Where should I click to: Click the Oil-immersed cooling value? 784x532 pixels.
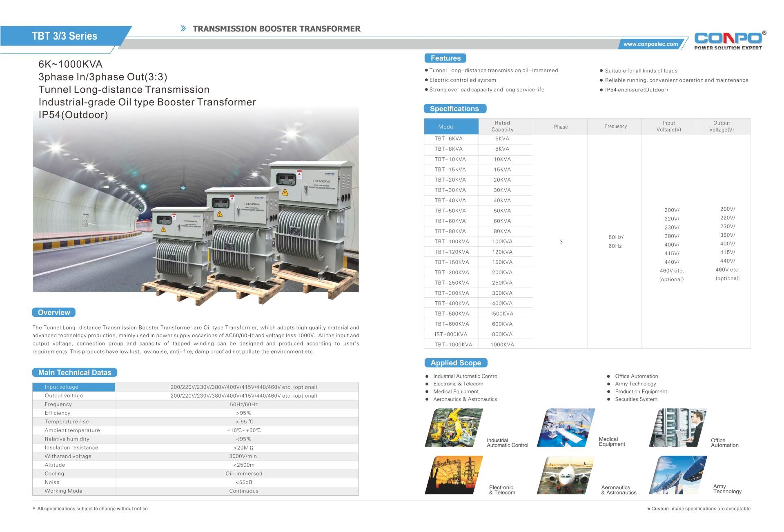pos(244,474)
